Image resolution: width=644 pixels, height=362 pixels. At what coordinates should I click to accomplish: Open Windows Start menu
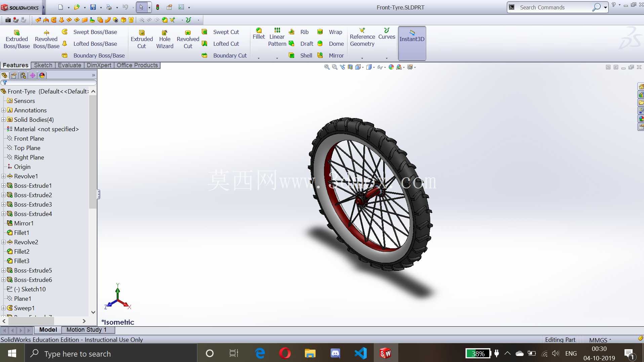click(x=12, y=353)
